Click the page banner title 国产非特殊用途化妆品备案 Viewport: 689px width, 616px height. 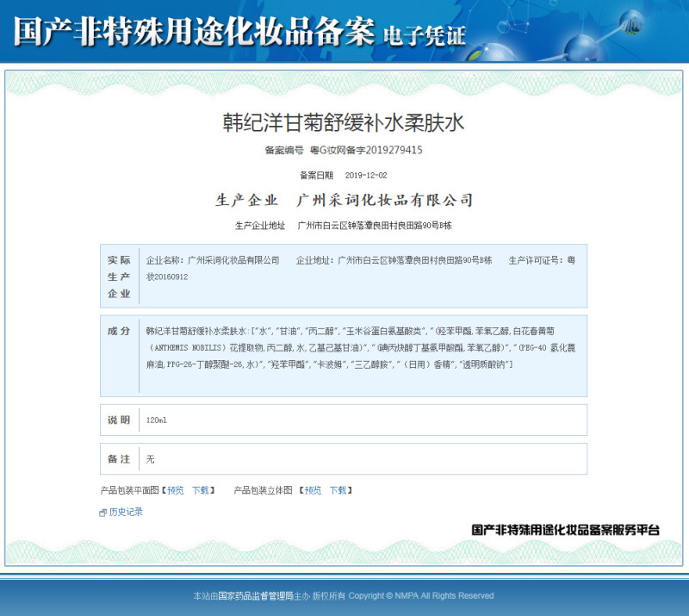click(194, 32)
